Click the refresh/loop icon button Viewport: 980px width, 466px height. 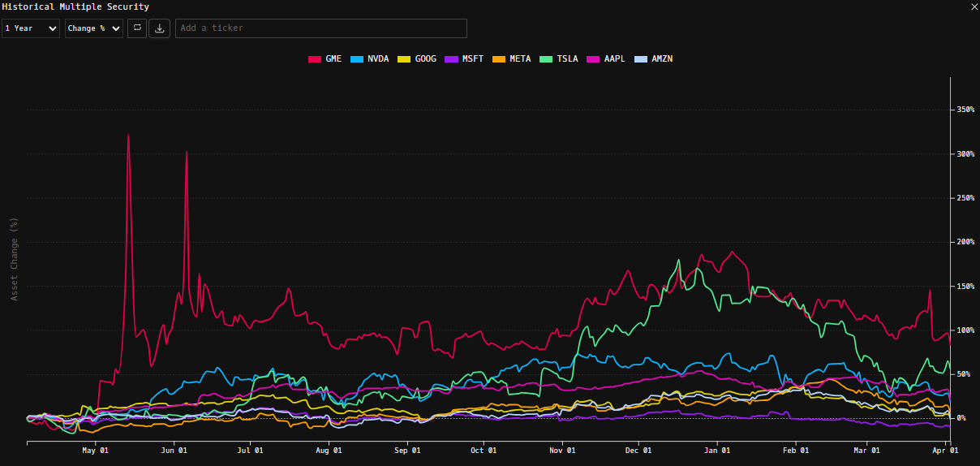click(x=137, y=28)
